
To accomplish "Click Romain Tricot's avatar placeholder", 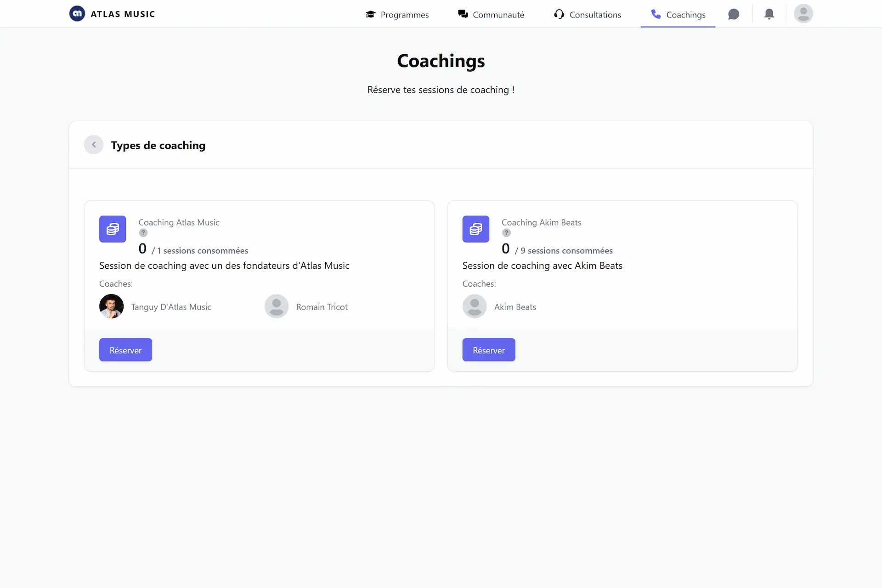I will click(277, 306).
